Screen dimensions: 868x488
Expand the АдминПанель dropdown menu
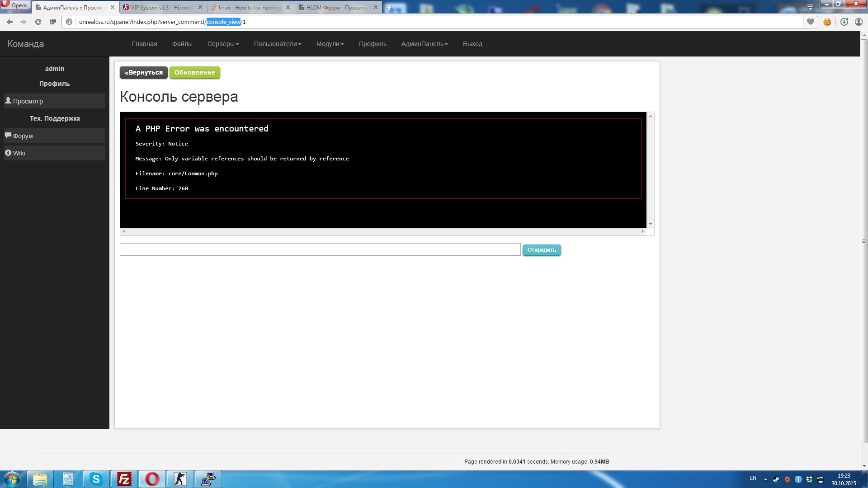pyautogui.click(x=424, y=44)
